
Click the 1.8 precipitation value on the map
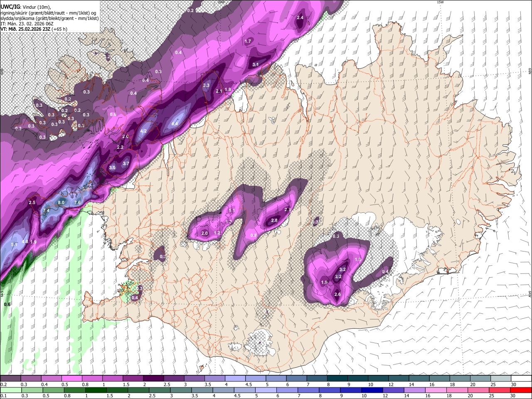coord(228,89)
